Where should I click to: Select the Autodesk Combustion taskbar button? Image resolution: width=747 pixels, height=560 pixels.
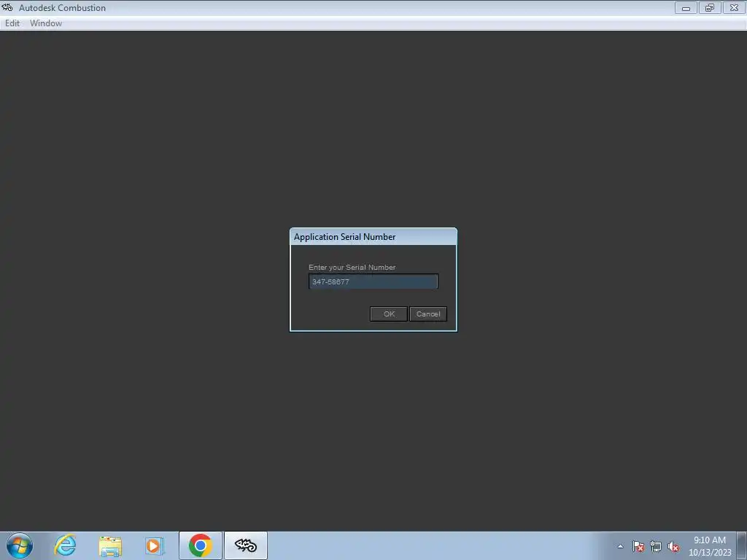tap(246, 545)
